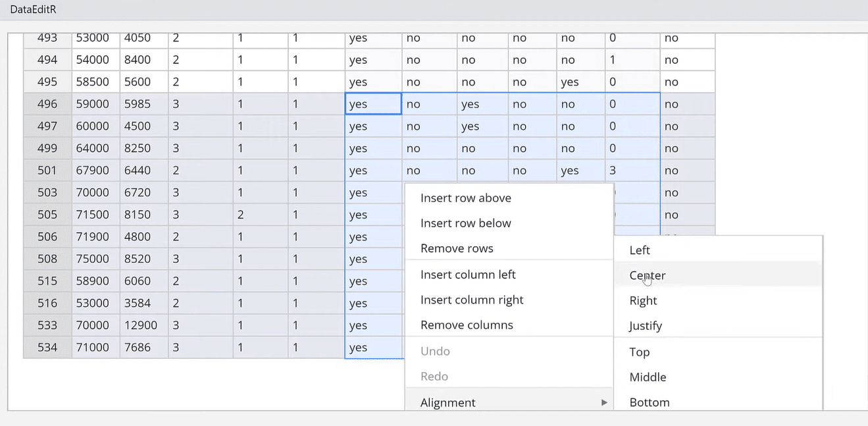
Task: Click the cell containing 12900
Action: click(x=144, y=325)
